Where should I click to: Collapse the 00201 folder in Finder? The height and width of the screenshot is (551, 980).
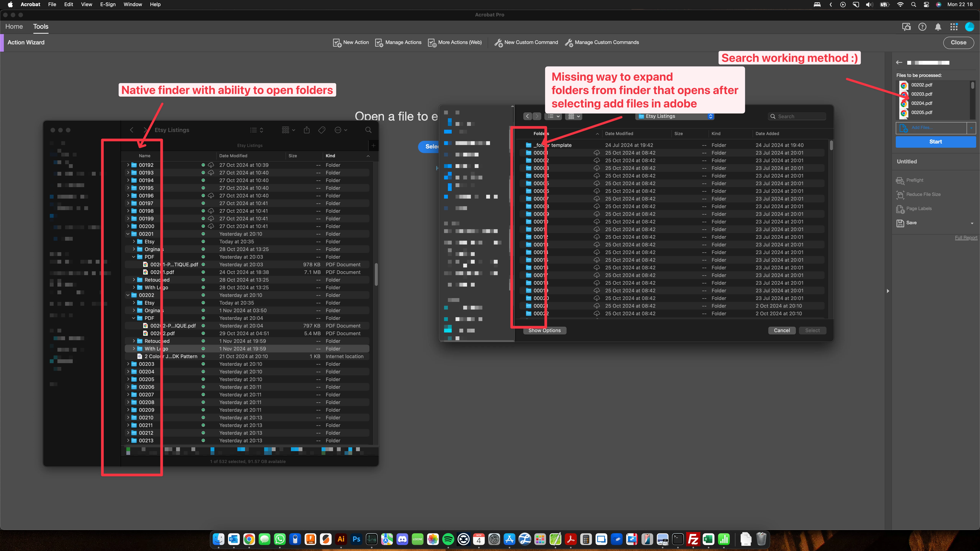[x=128, y=234]
